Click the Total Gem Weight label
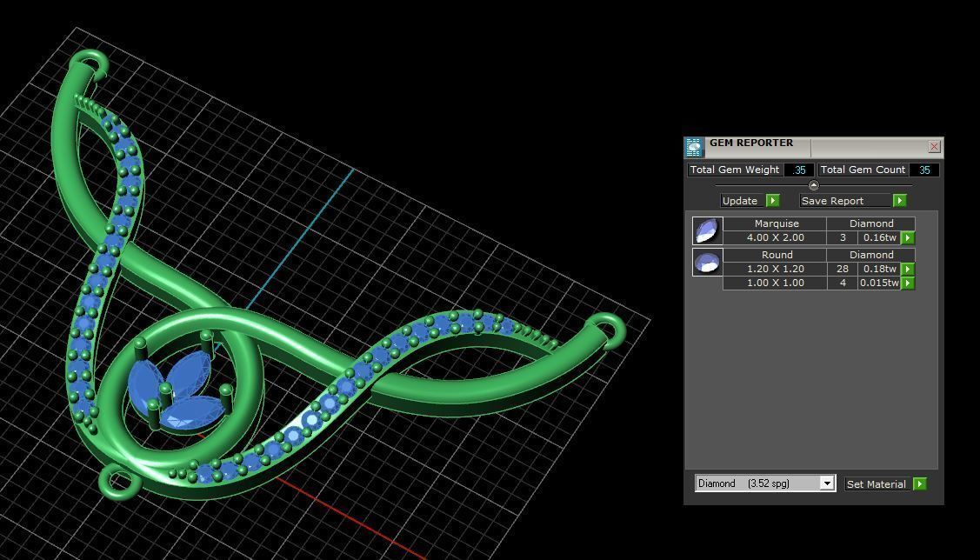The image size is (980, 560). [x=735, y=170]
